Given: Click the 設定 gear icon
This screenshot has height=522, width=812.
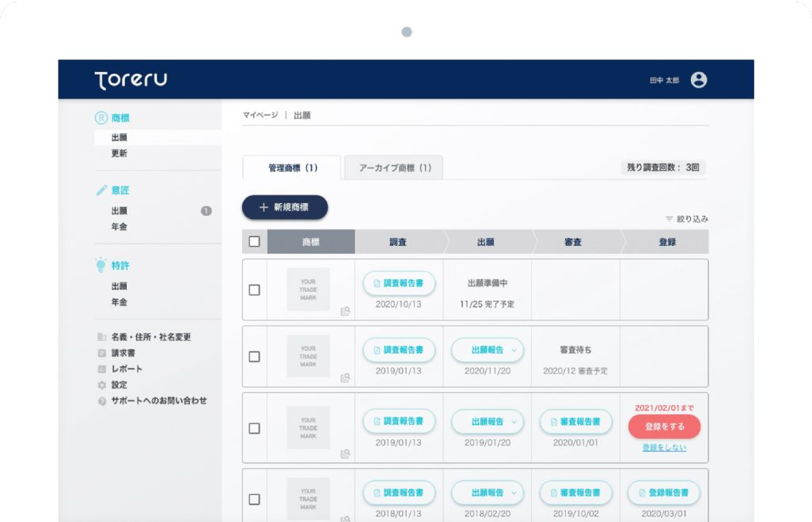Looking at the screenshot, I should [102, 385].
